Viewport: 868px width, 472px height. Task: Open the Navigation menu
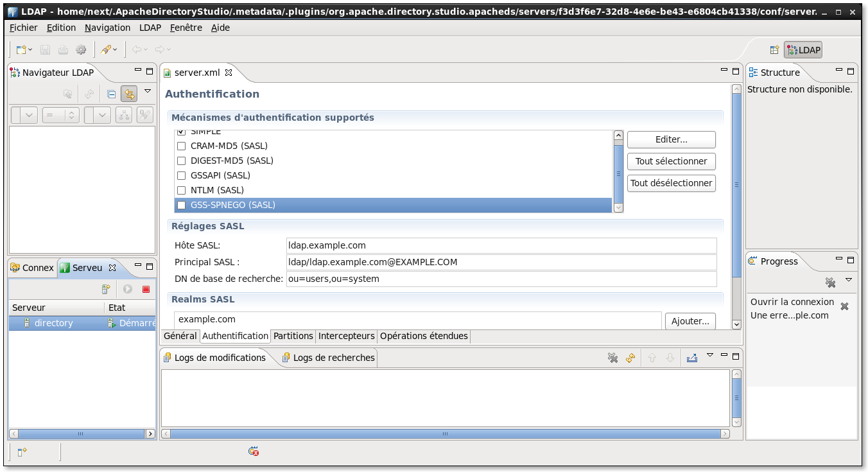107,28
